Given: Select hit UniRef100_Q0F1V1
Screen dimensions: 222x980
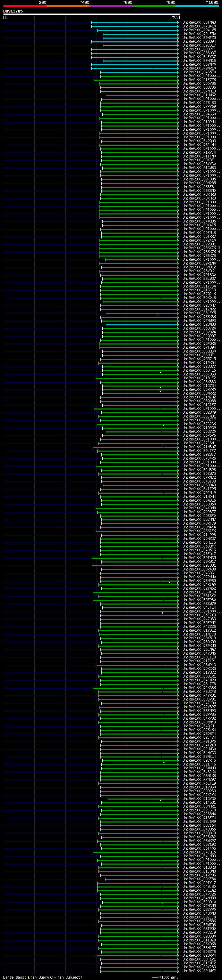Looking at the screenshot, I should (199, 959).
